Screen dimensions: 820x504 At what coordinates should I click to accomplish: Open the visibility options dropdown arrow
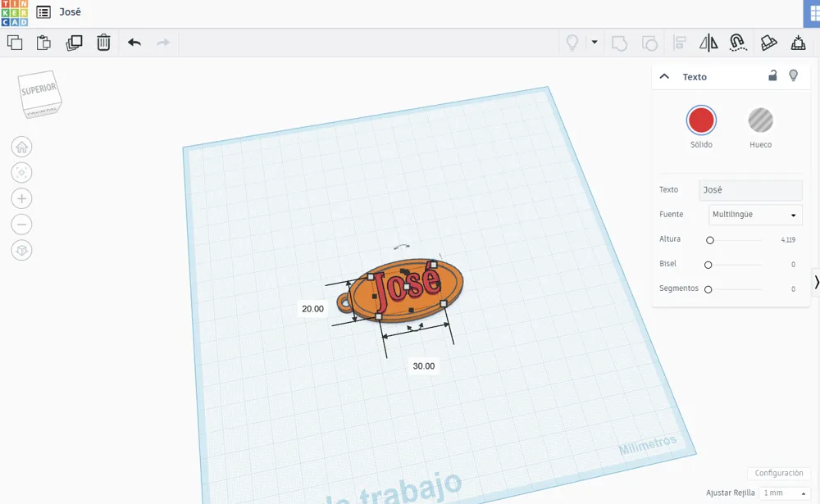(594, 42)
